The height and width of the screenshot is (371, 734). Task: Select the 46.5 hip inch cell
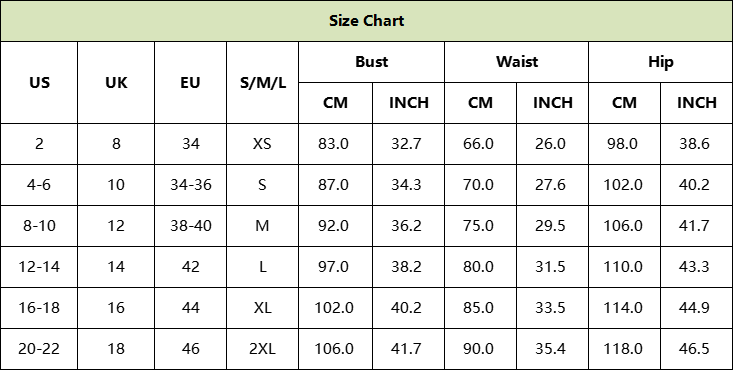(697, 349)
